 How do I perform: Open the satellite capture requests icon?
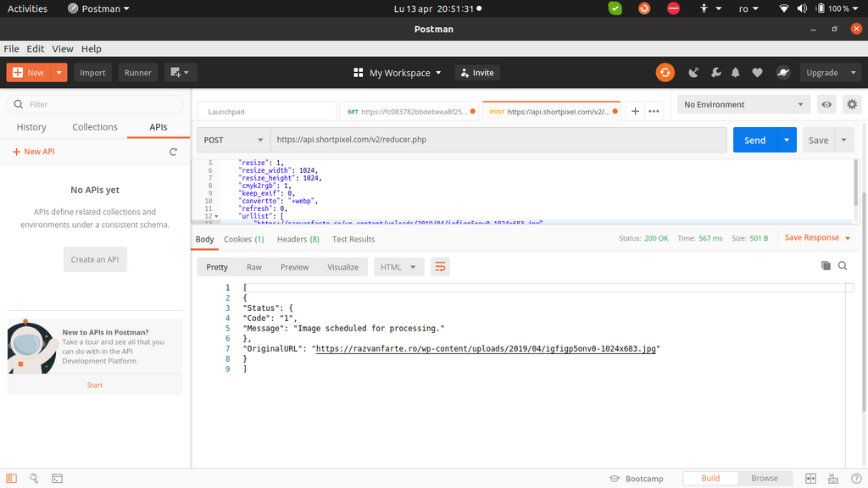693,73
